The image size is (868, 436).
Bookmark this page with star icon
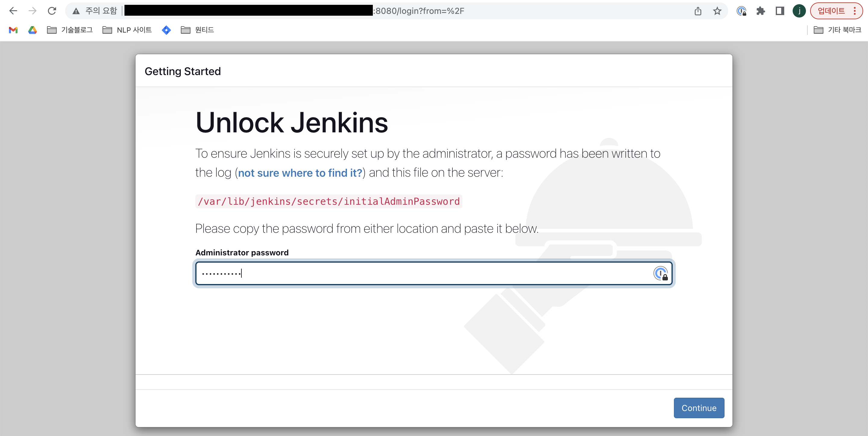point(717,11)
